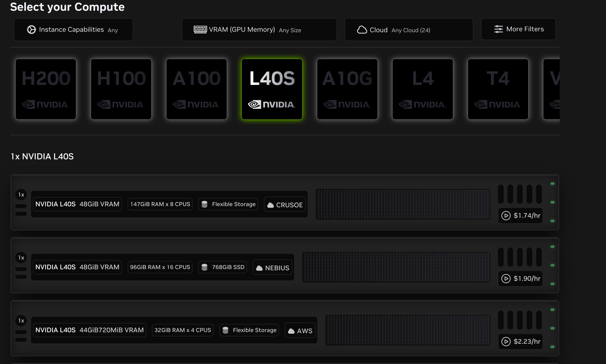This screenshot has width=606, height=364.
Task: Click the play icon beside $2.23/hr
Action: (x=506, y=341)
